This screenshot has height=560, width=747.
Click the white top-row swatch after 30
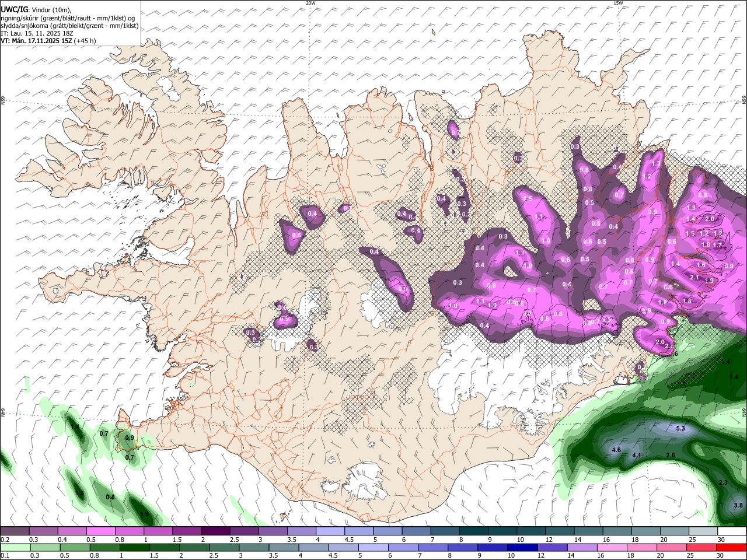732,531
